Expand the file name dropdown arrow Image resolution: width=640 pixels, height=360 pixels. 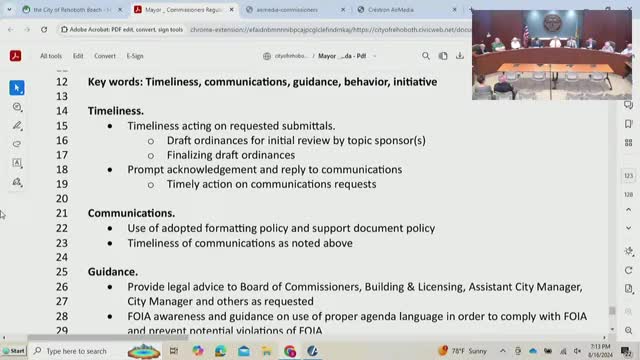coord(374,56)
